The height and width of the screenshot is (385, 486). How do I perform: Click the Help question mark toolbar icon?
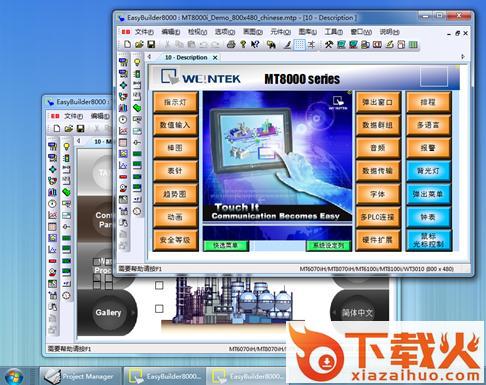[243, 44]
